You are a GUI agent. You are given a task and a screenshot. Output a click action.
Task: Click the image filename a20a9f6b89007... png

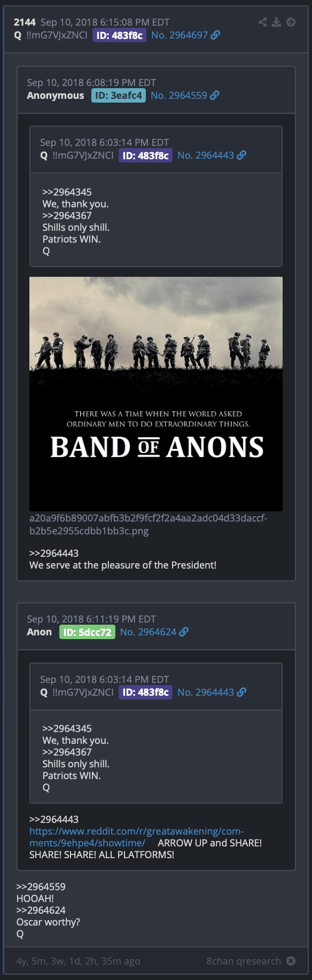(x=148, y=525)
